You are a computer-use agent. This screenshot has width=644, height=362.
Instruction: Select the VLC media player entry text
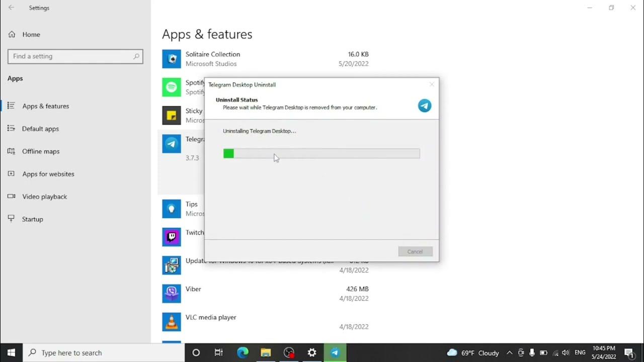[x=211, y=317]
